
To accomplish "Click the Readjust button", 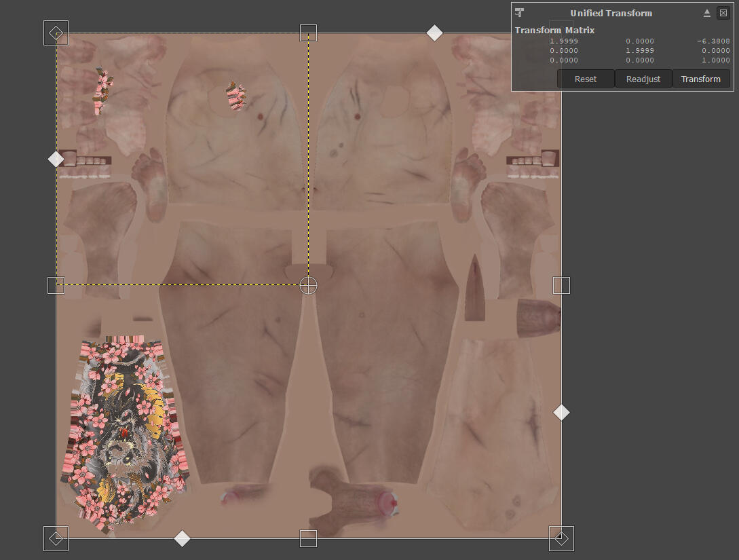I will 643,79.
